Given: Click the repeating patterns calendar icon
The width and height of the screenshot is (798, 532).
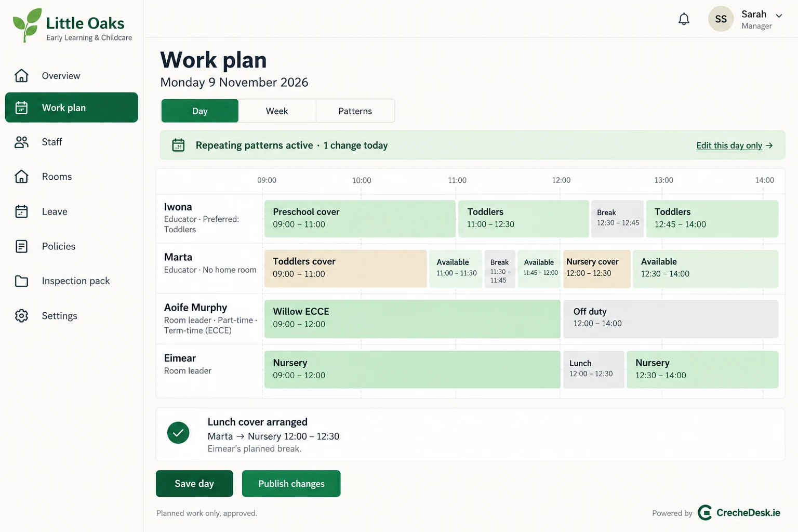Looking at the screenshot, I should (x=178, y=145).
